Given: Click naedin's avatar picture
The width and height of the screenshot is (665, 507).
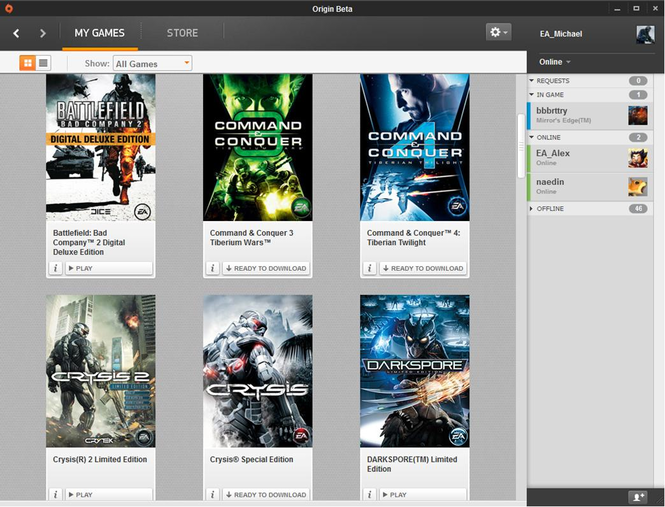Looking at the screenshot, I should point(638,187).
